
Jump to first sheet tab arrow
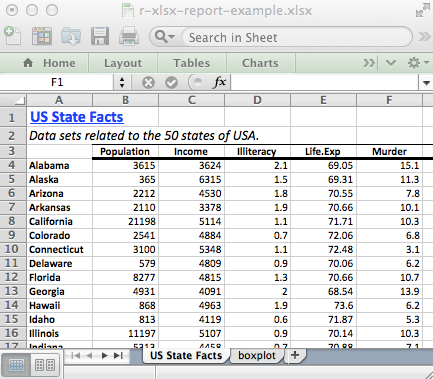(76, 356)
